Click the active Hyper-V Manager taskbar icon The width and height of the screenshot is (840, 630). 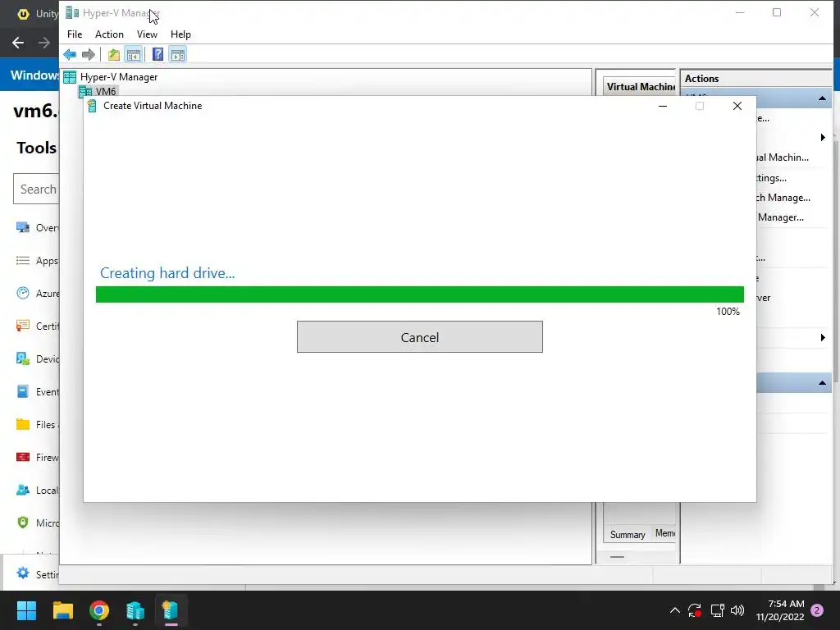pyautogui.click(x=171, y=610)
